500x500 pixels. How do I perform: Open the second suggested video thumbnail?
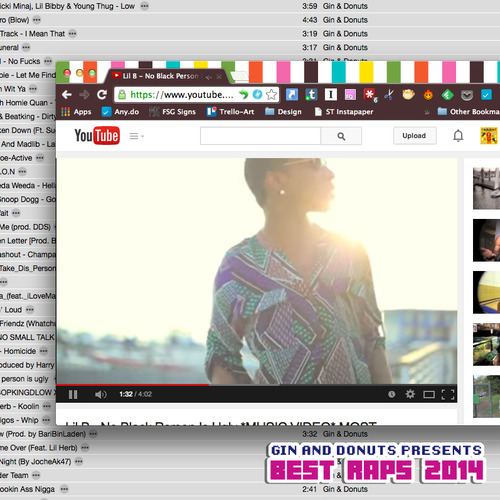pyautogui.click(x=486, y=240)
